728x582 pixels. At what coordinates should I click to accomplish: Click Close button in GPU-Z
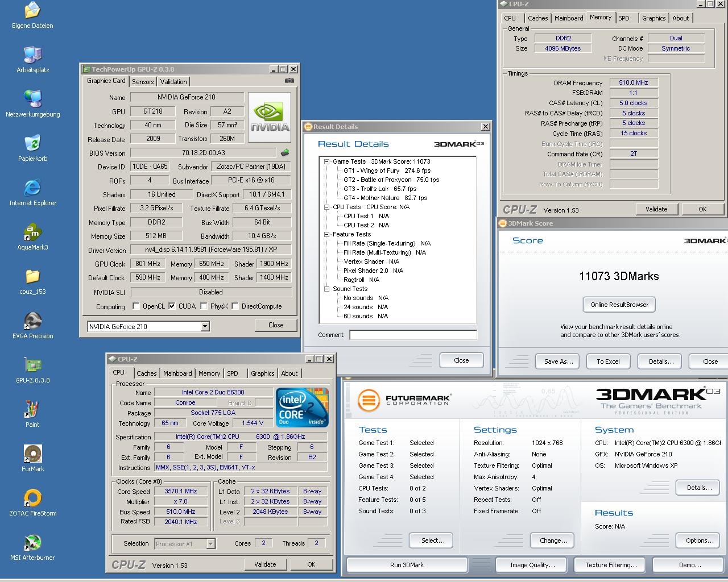pos(276,325)
